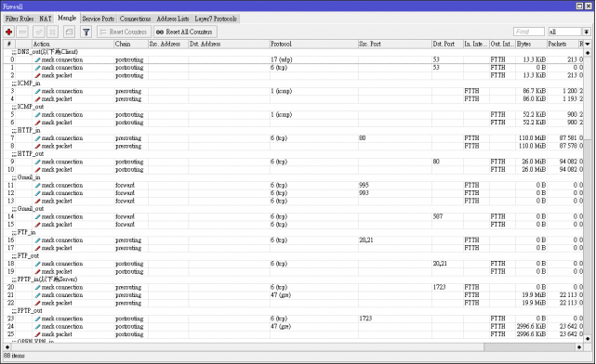Select the PPTP_out comment row

tap(293, 311)
